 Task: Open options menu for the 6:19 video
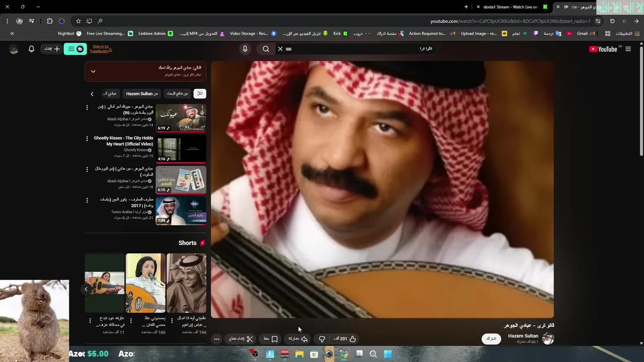87,108
